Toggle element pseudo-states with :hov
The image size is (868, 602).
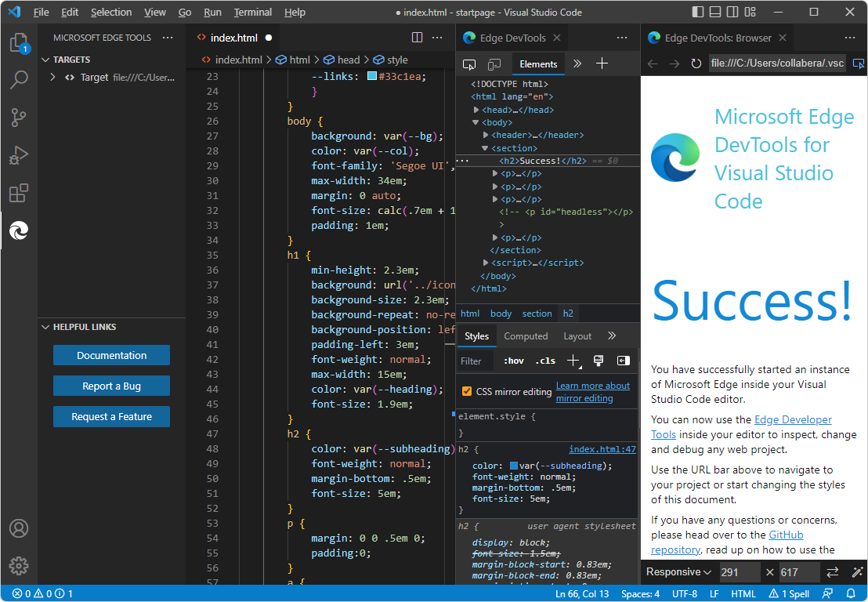(x=513, y=361)
